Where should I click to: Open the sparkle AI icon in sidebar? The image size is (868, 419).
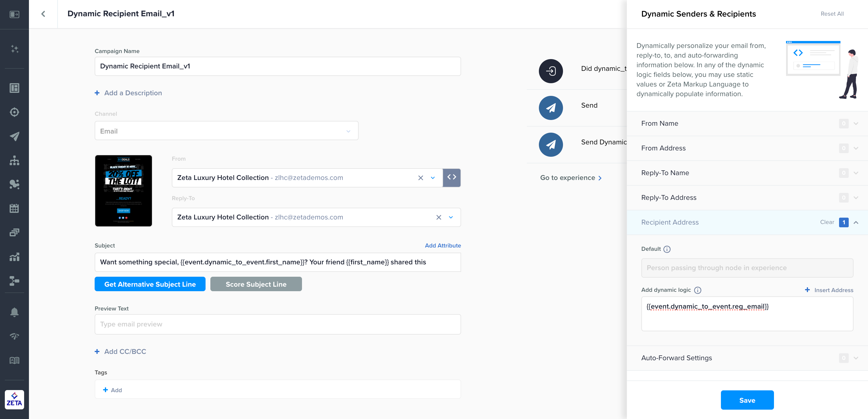(14, 49)
